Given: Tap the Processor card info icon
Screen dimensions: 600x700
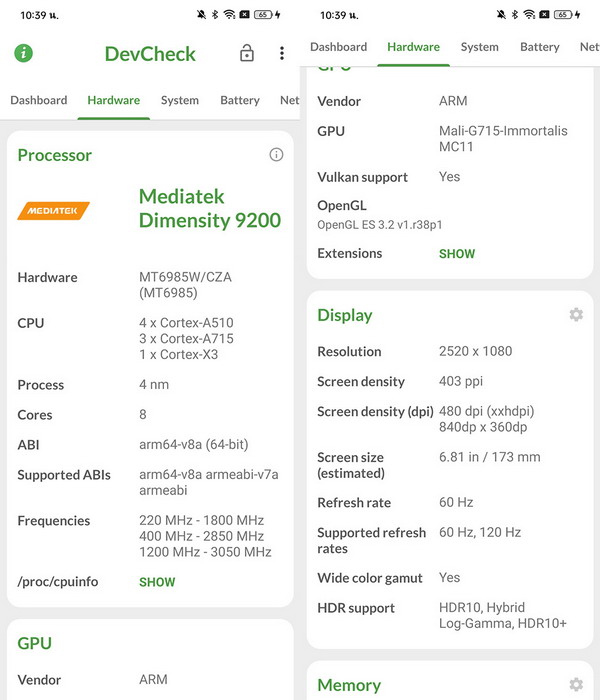Looking at the screenshot, I should click(276, 155).
